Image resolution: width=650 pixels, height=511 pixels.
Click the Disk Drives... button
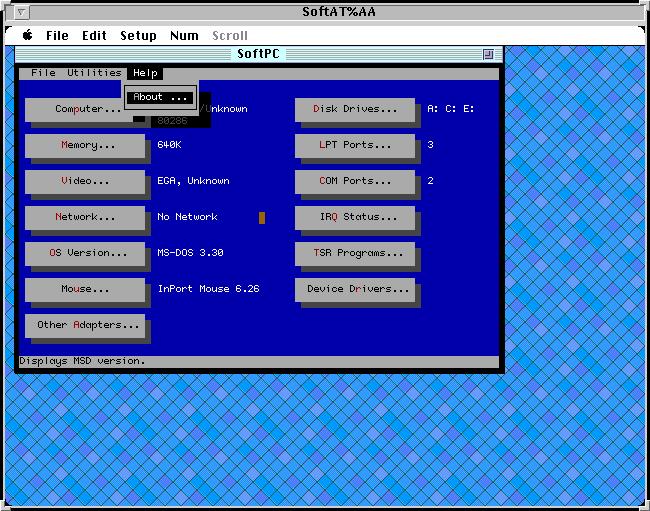point(354,109)
